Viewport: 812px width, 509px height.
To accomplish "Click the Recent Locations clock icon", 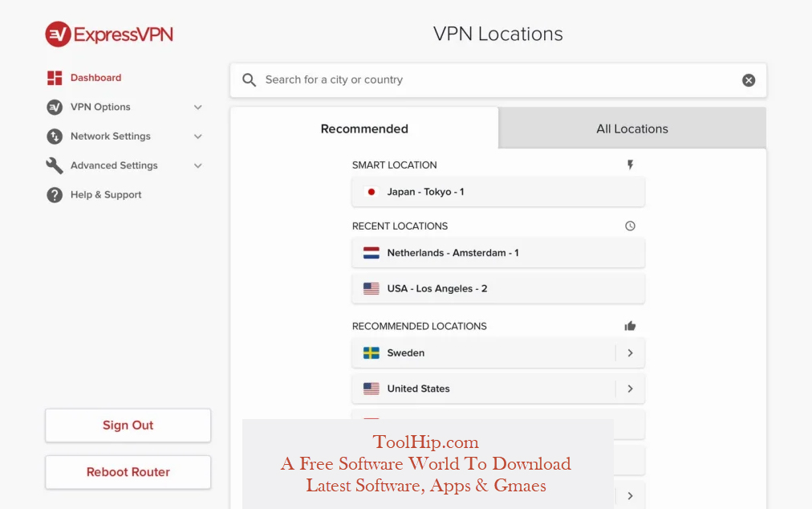I will click(630, 226).
